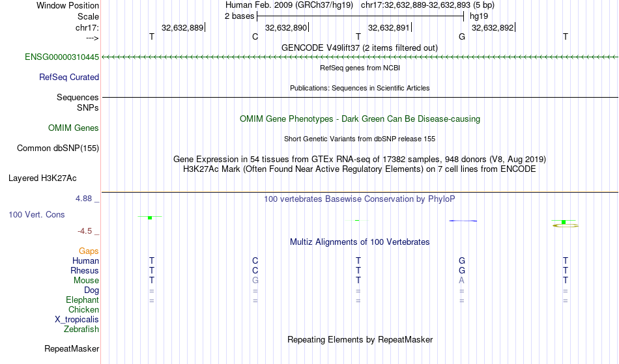Click the ---> sequence direction label
Viewport: 619px width, 364px height.
[x=92, y=38]
